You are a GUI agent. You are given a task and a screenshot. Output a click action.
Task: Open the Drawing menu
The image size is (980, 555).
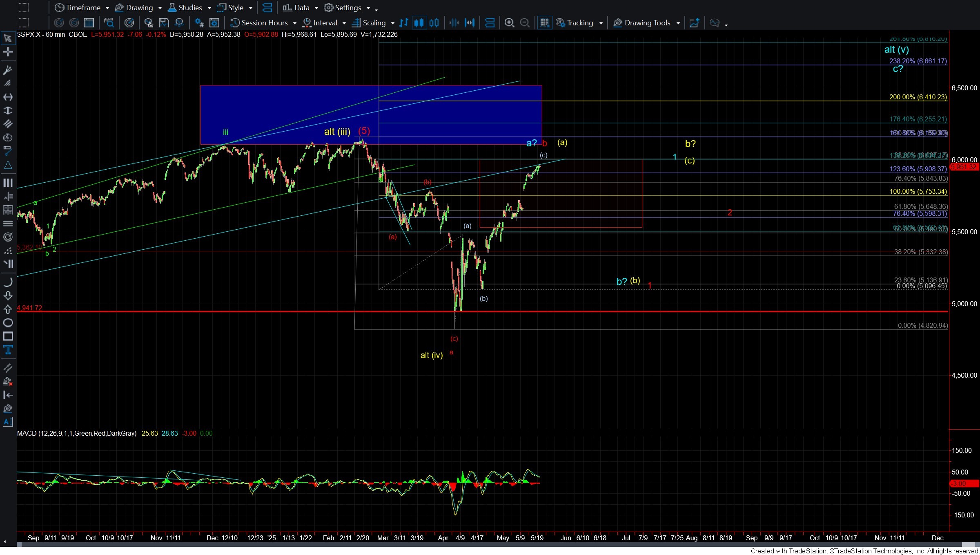point(134,8)
